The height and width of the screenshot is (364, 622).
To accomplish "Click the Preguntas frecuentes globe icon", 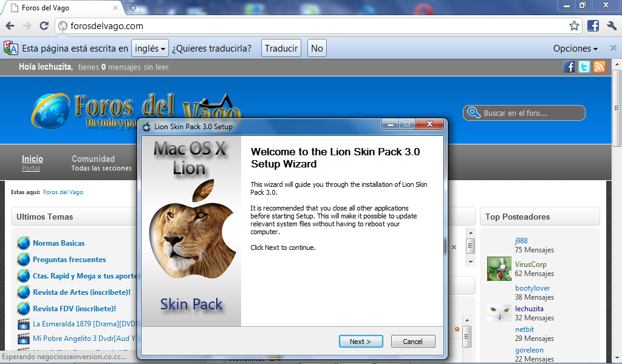I will (24, 260).
